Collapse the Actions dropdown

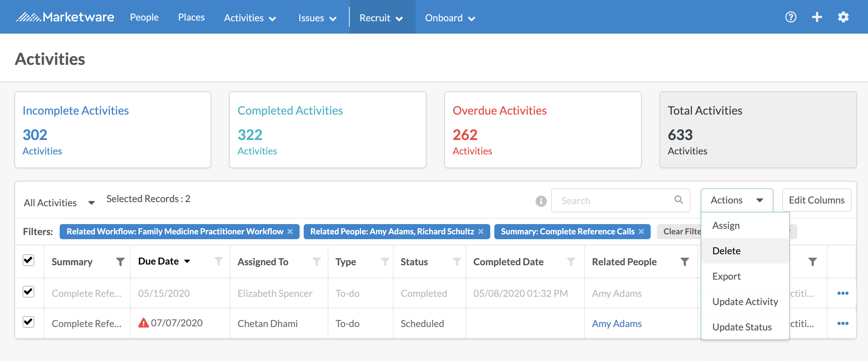pyautogui.click(x=737, y=200)
